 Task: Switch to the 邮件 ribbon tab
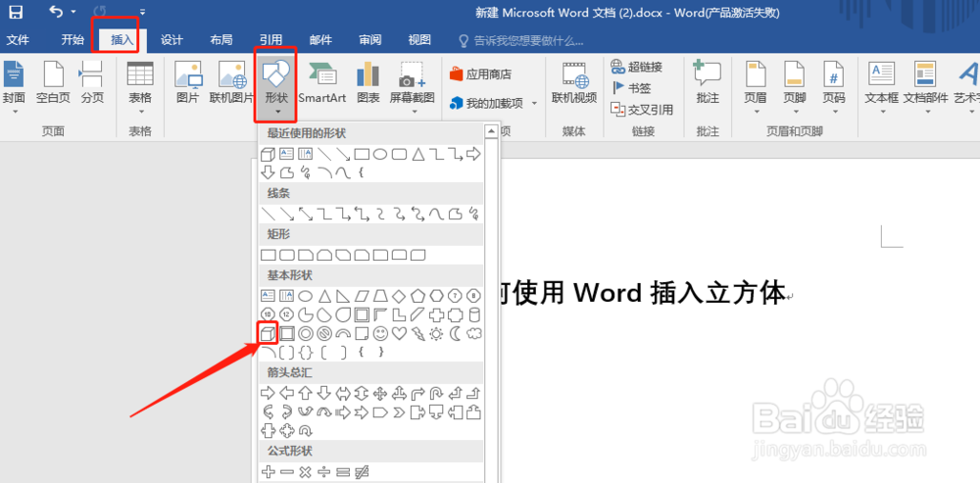pyautogui.click(x=320, y=40)
